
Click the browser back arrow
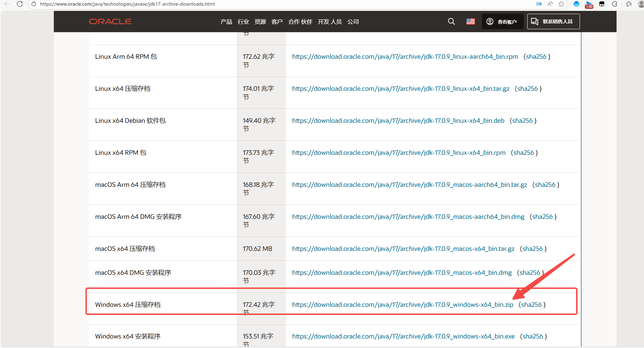[7, 4]
